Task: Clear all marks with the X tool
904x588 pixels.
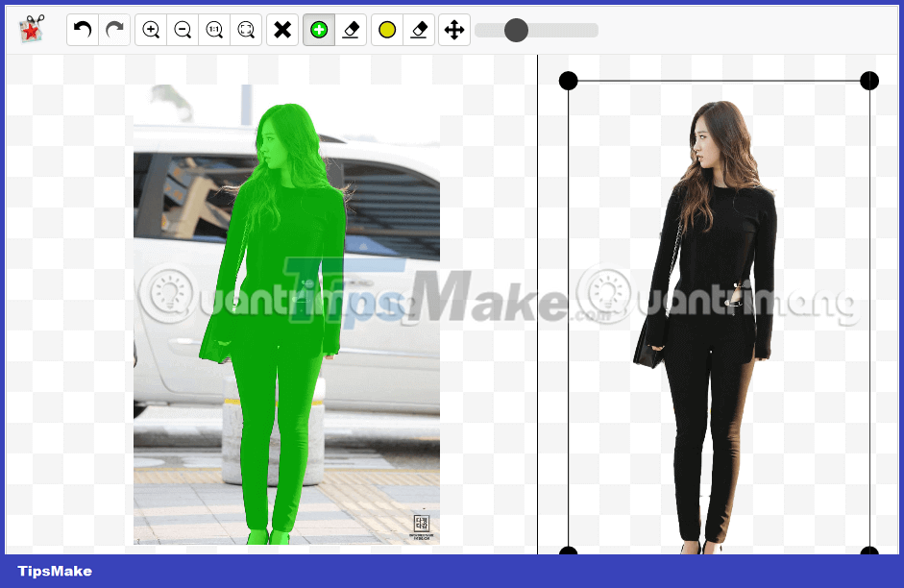Action: coord(282,29)
